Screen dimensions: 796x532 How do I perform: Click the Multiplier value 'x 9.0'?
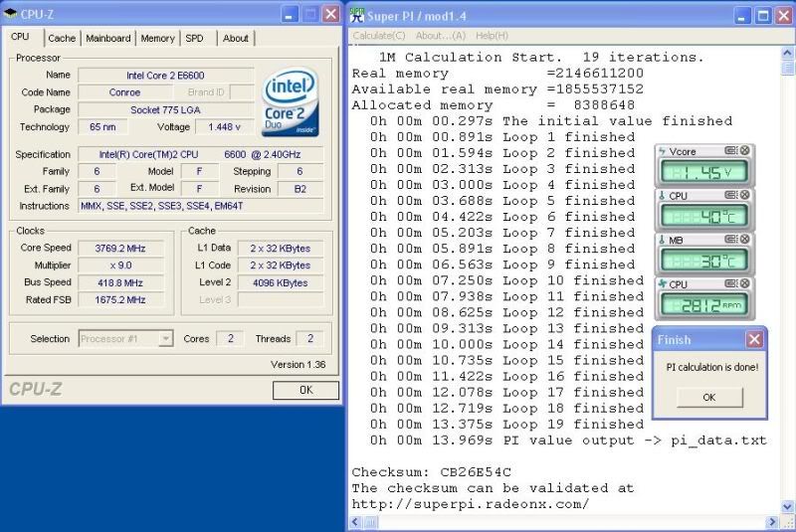[120, 266]
